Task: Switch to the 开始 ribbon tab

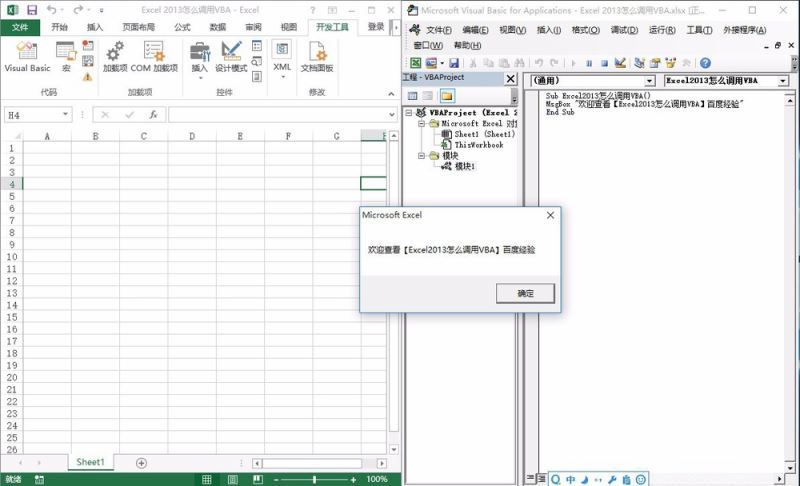Action: pyautogui.click(x=59, y=27)
